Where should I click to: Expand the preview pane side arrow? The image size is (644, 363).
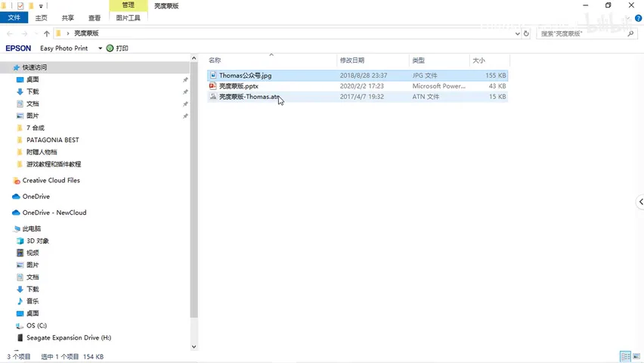pyautogui.click(x=640, y=202)
